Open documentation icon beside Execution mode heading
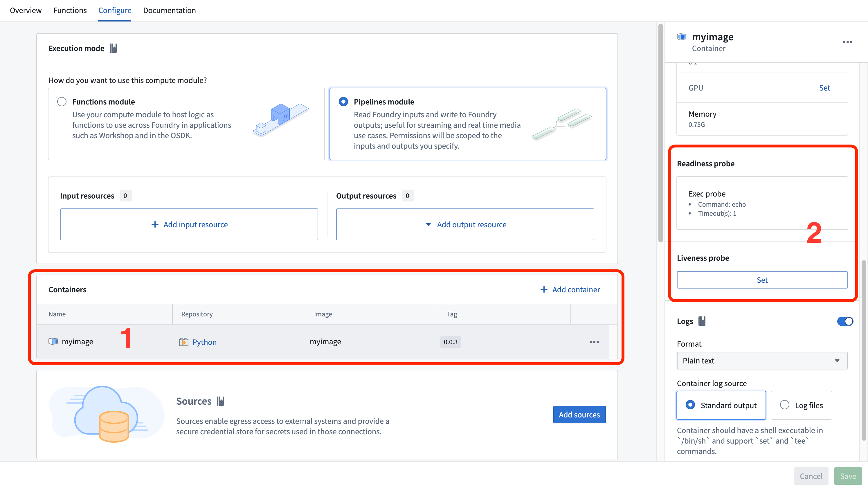 point(113,48)
